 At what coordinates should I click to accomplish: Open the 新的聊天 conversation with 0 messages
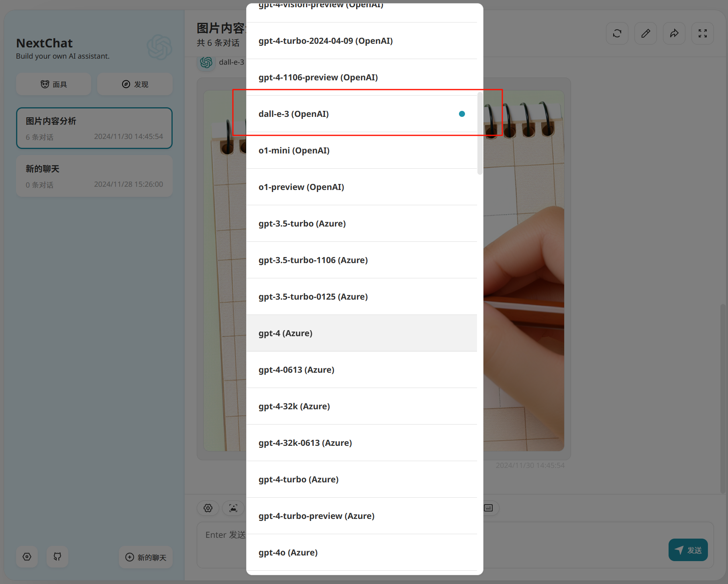pyautogui.click(x=94, y=176)
